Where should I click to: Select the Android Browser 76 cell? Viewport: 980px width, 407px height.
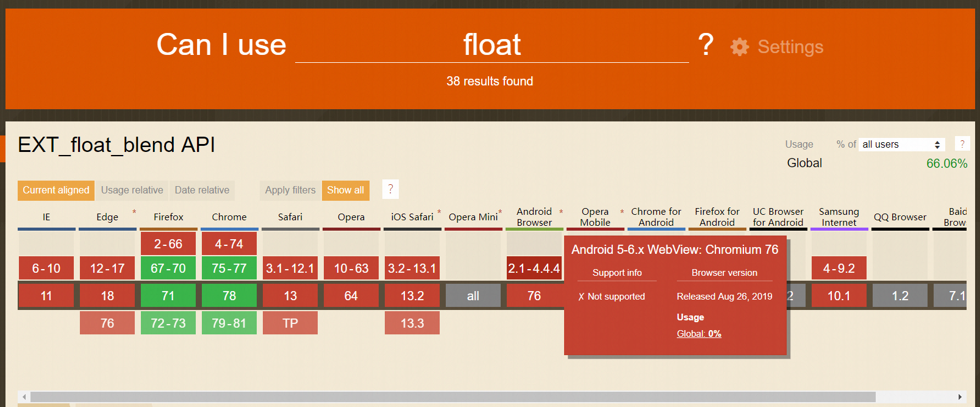(x=534, y=296)
